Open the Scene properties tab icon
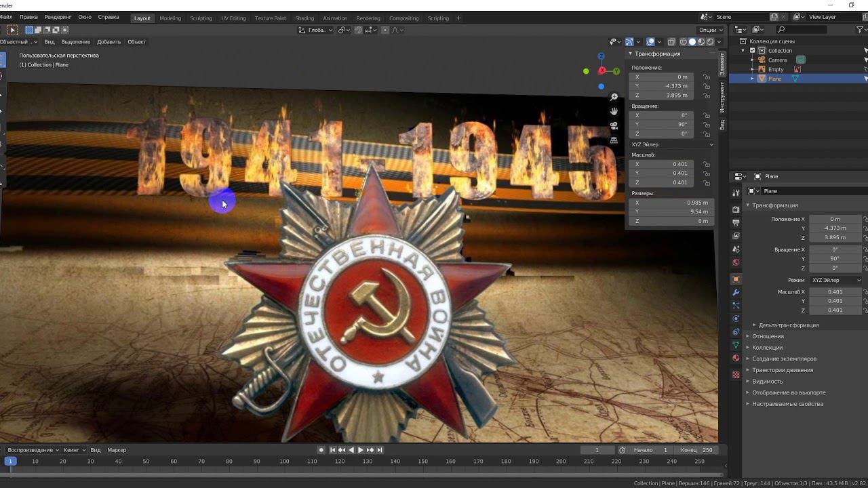Image resolution: width=868 pixels, height=488 pixels. click(736, 249)
